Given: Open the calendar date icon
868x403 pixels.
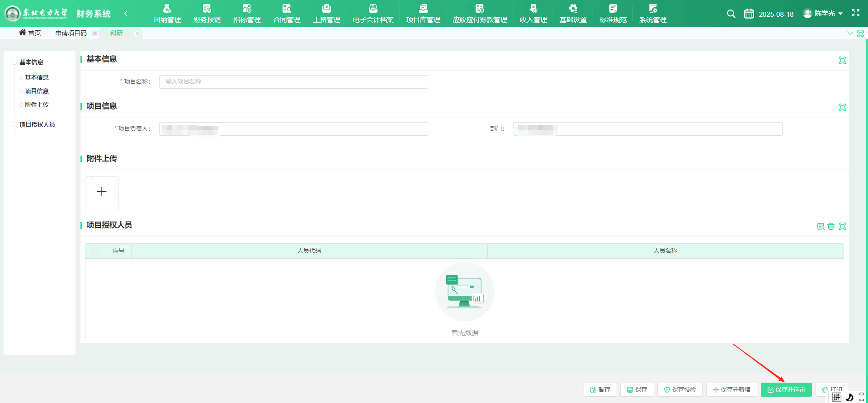Looking at the screenshot, I should click(749, 14).
